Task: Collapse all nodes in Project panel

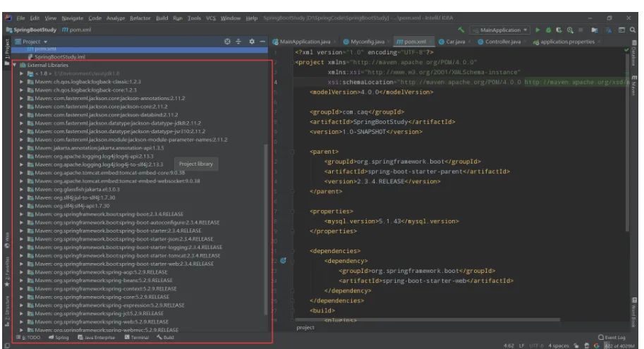Action: click(238, 42)
